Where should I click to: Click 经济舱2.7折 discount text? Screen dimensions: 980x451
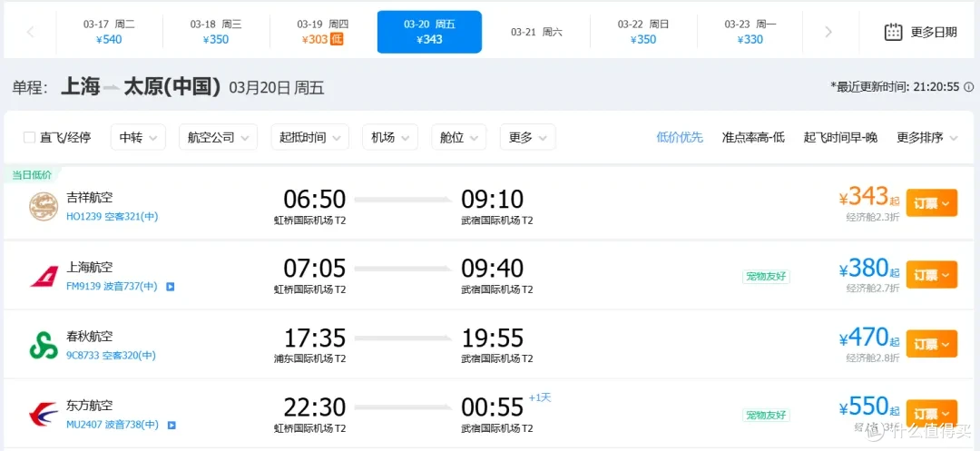(x=873, y=289)
